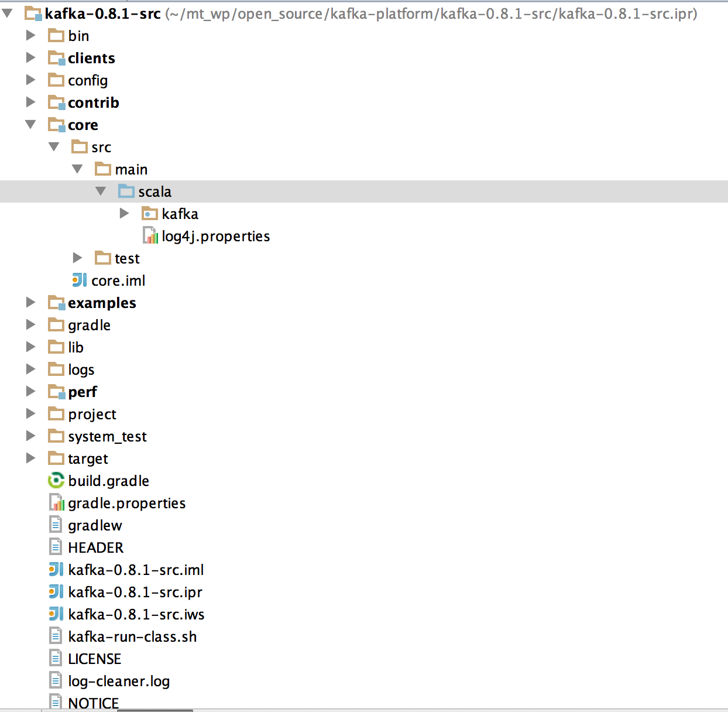This screenshot has height=712, width=728.
Task: Select the 'kafka-run-class.sh' file name
Action: [132, 636]
